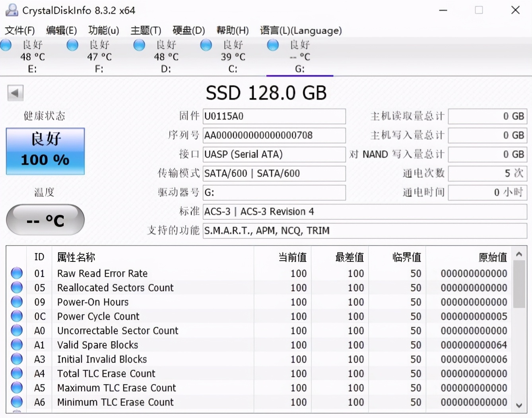Open the 功能(u) menu
Viewport: 532px width, 418px height.
[103, 31]
